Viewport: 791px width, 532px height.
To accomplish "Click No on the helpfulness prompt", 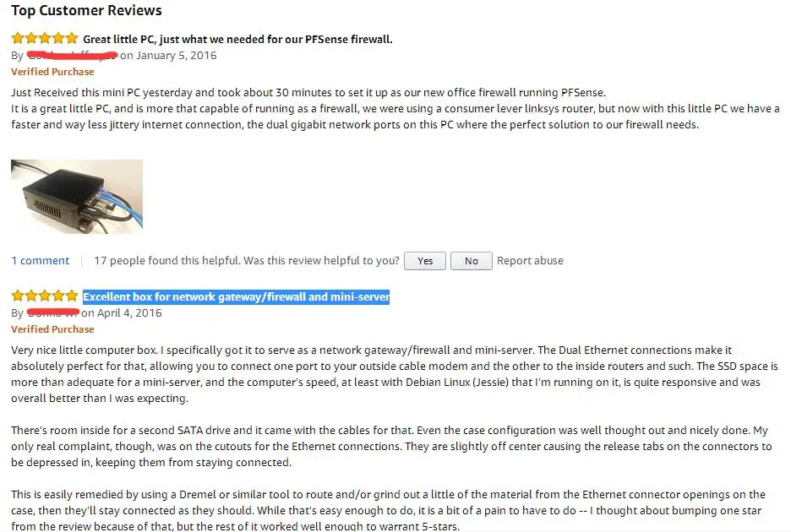I will click(x=472, y=261).
